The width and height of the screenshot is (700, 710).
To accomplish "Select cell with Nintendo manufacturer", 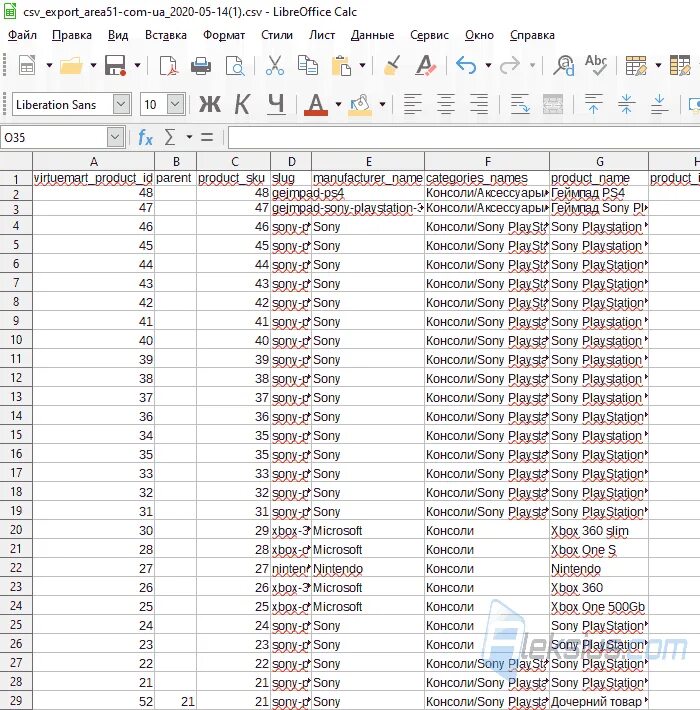I will (368, 568).
